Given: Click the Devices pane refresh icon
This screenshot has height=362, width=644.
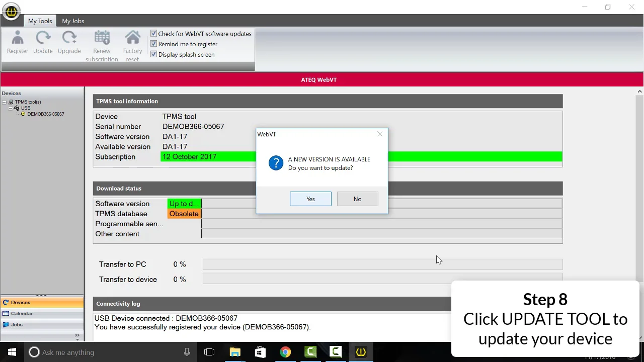Looking at the screenshot, I should (x=6, y=303).
